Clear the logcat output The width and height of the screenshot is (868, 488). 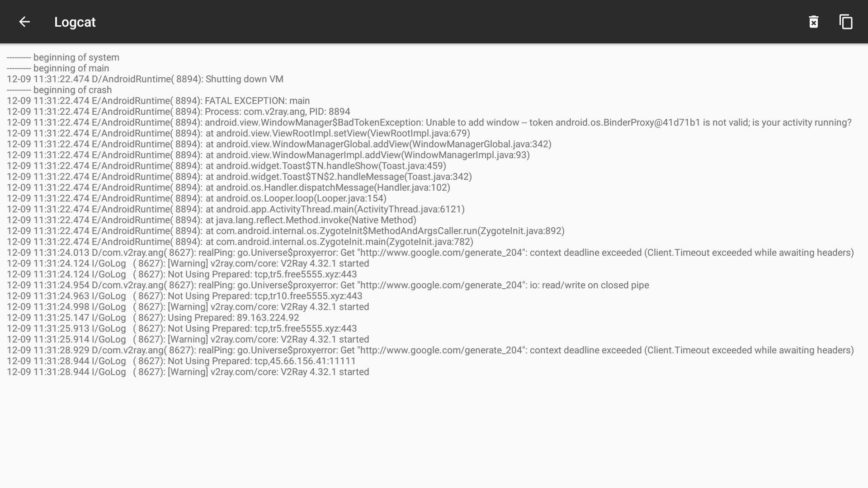pyautogui.click(x=813, y=21)
